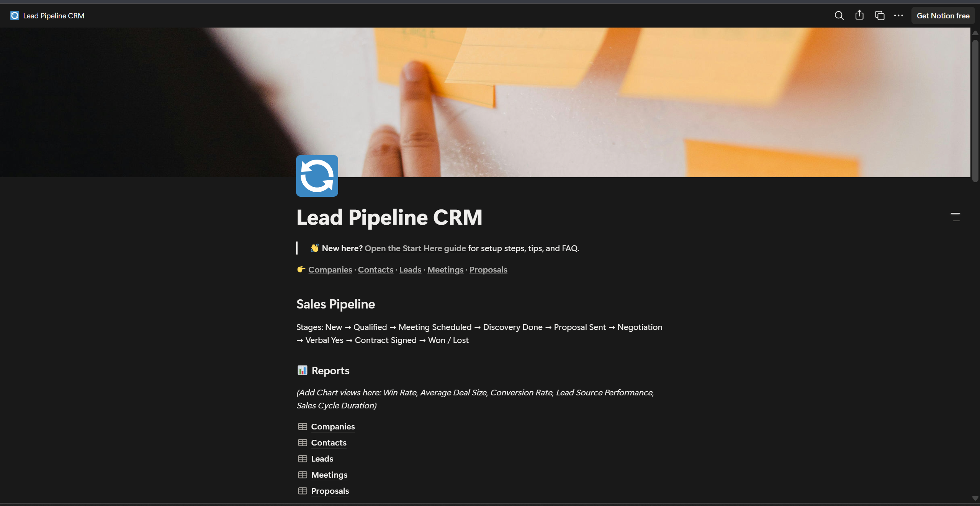This screenshot has width=980, height=506.
Task: Click the blue refresh page icon
Action: click(x=317, y=176)
